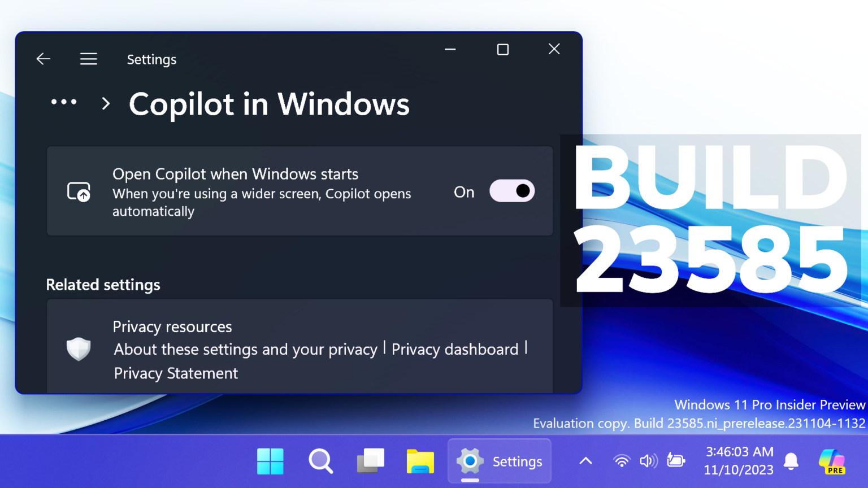Open the Privacy dashboard link
The height and width of the screenshot is (488, 868).
click(455, 349)
